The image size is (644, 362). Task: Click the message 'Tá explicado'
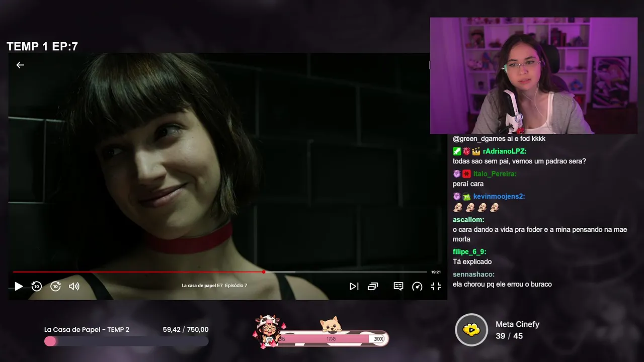tap(472, 261)
